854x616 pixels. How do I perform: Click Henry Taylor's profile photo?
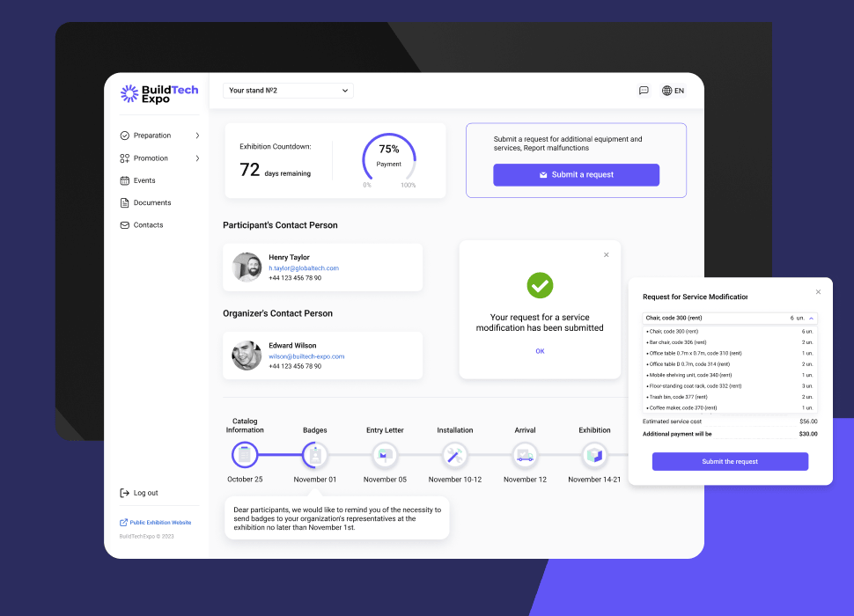coord(247,268)
